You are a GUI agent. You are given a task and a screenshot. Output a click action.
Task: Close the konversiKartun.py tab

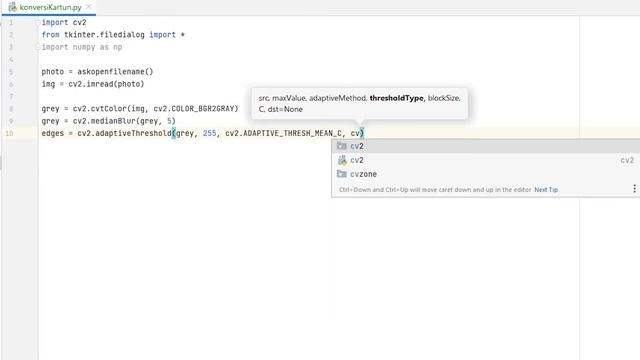tap(89, 7)
